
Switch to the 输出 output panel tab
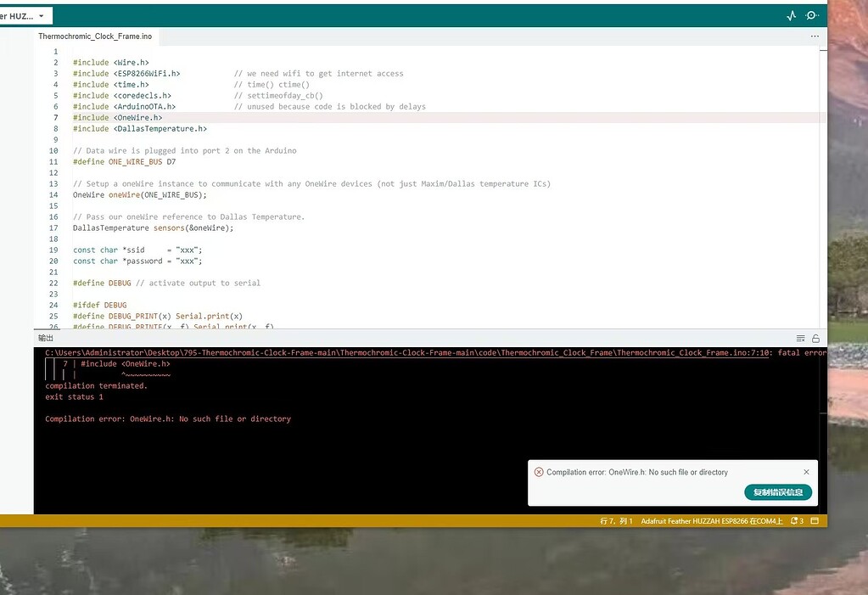[x=46, y=337]
